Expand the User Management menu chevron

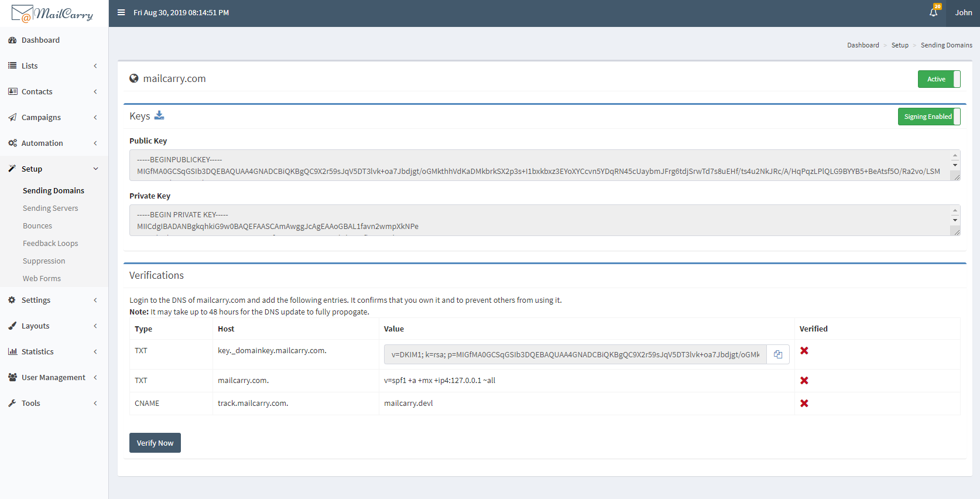click(95, 378)
